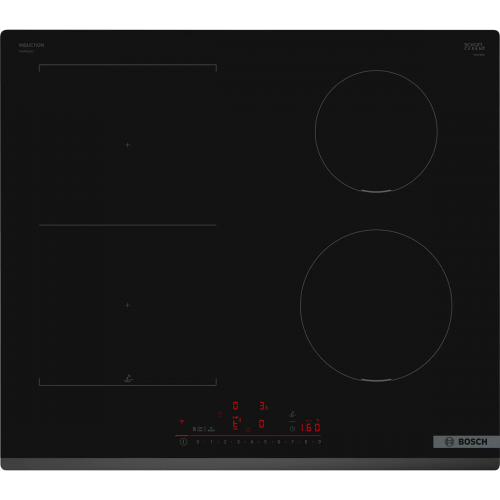Viewport: 500px width, 500px height.
Task: Set power level 0 on the slider scale
Action: 198,442
